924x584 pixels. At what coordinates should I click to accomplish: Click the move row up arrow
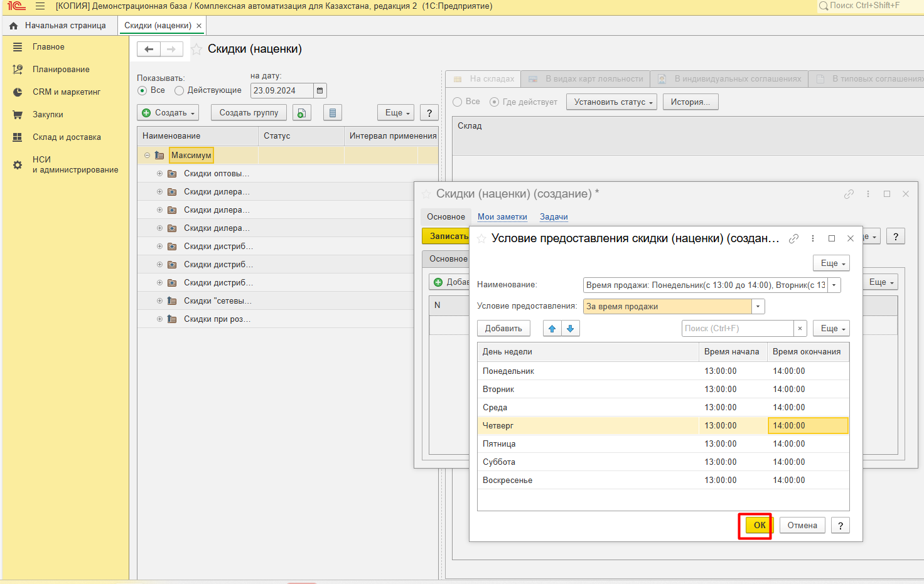[x=552, y=329]
